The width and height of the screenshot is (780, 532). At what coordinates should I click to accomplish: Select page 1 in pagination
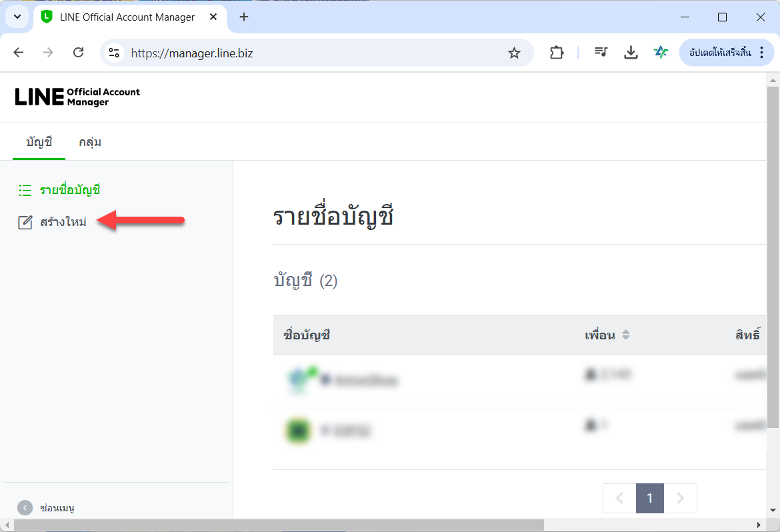[650, 497]
